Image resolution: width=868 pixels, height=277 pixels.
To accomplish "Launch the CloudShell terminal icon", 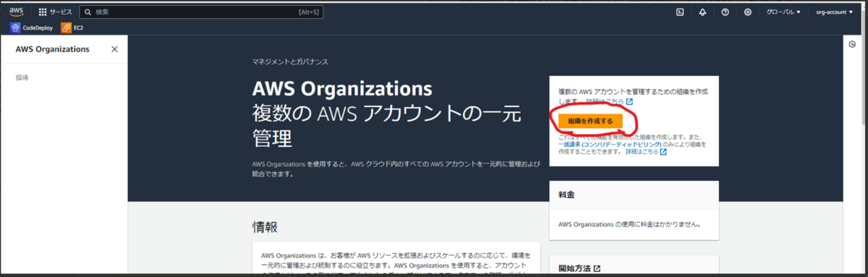I will (x=680, y=12).
